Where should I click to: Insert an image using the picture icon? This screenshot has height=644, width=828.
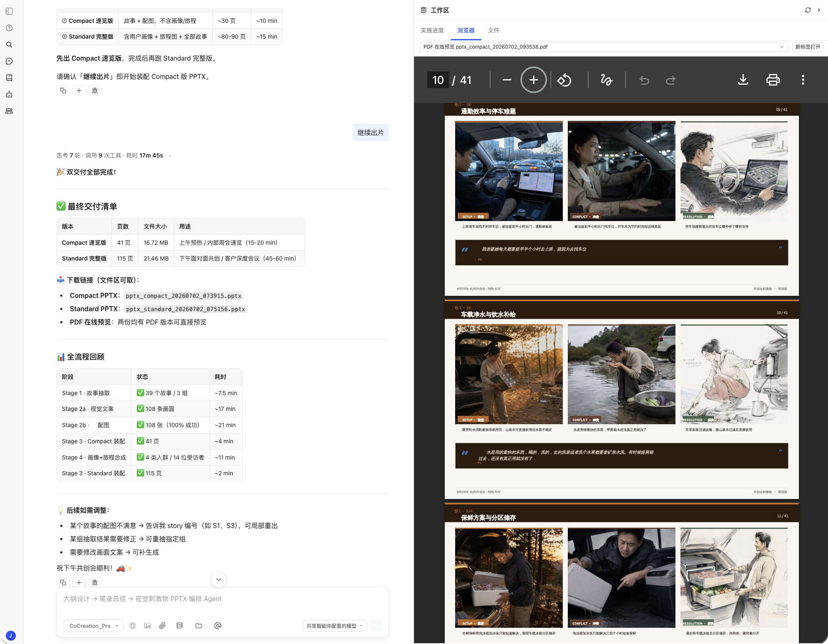click(x=148, y=626)
